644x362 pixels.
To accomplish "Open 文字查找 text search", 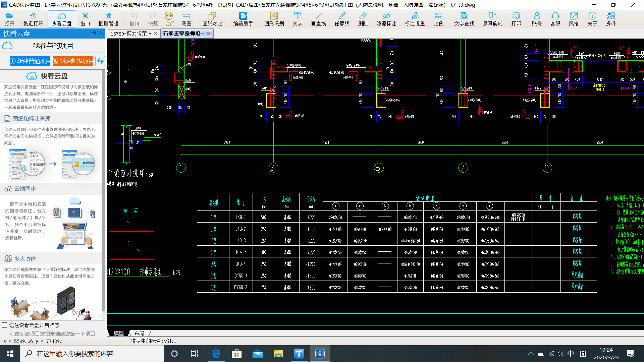I will (464, 19).
